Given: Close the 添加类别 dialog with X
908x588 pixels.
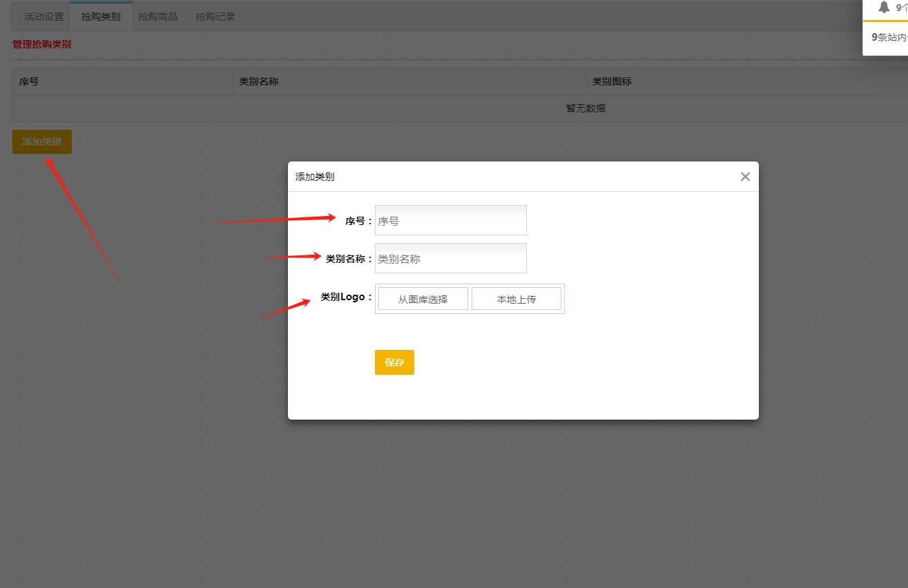Looking at the screenshot, I should 745,177.
